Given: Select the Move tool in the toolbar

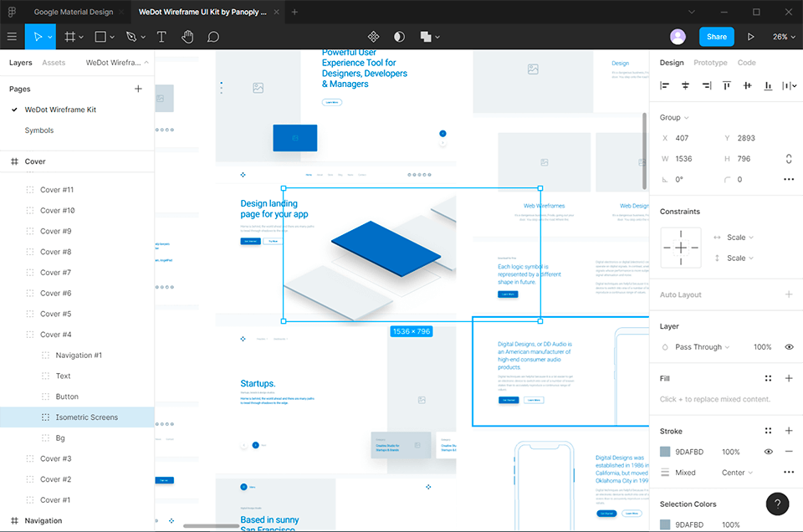Looking at the screenshot, I should tap(39, 36).
